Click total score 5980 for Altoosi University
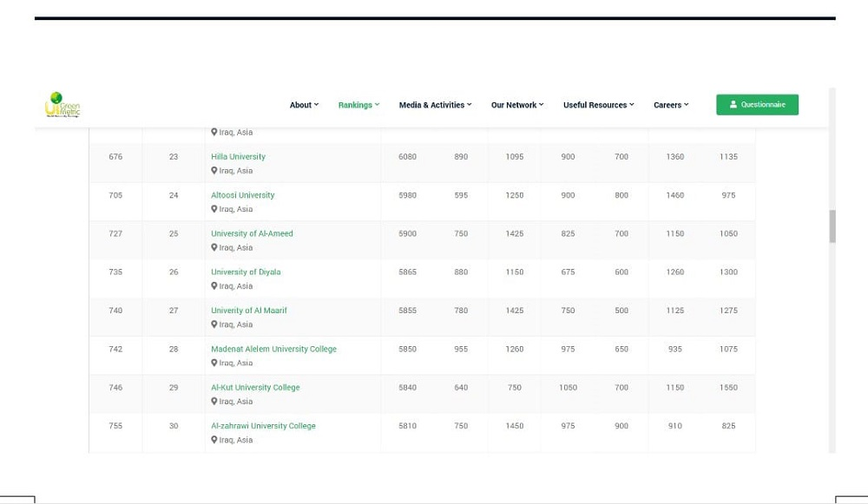This screenshot has height=504, width=868. [407, 195]
